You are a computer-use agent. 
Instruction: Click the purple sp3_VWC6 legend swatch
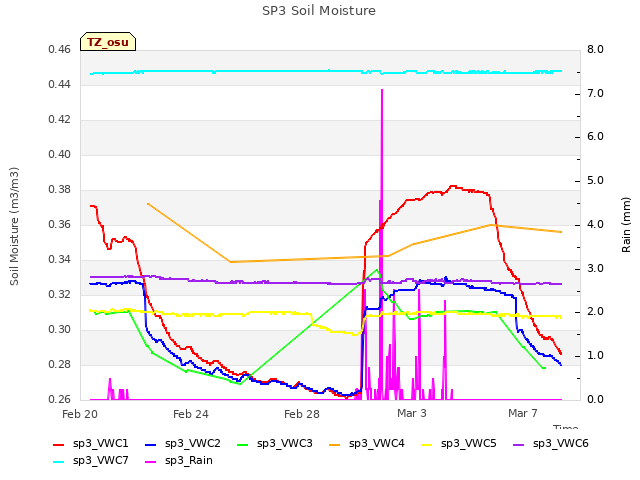[x=518, y=445]
